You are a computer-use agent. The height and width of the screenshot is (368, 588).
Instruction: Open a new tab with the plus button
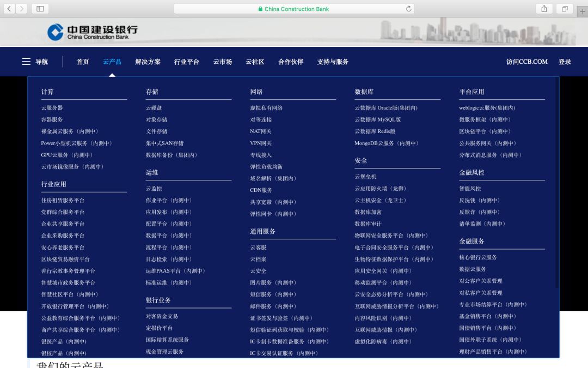pos(583,11)
